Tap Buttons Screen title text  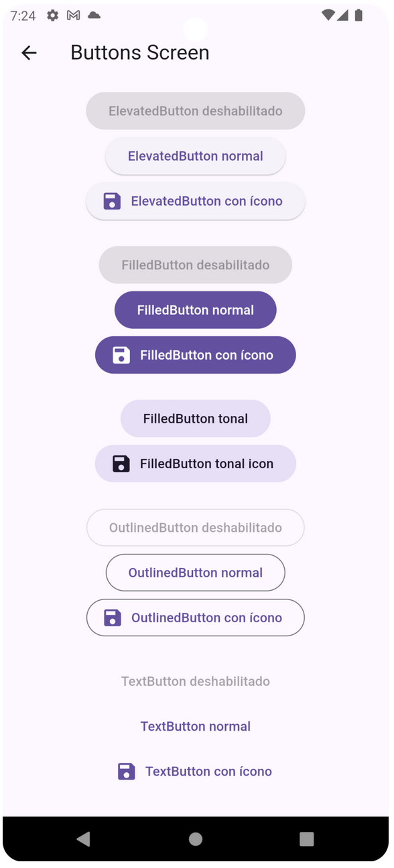coord(140,53)
